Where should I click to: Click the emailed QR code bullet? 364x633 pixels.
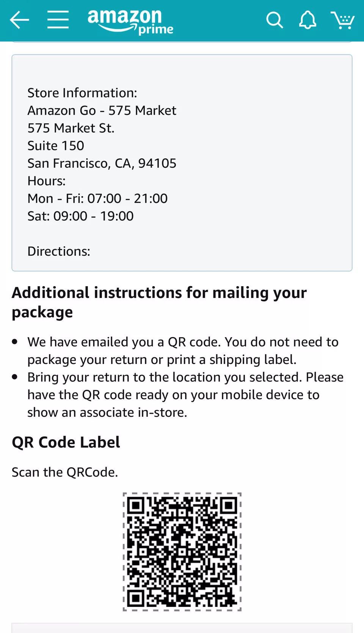pos(182,351)
